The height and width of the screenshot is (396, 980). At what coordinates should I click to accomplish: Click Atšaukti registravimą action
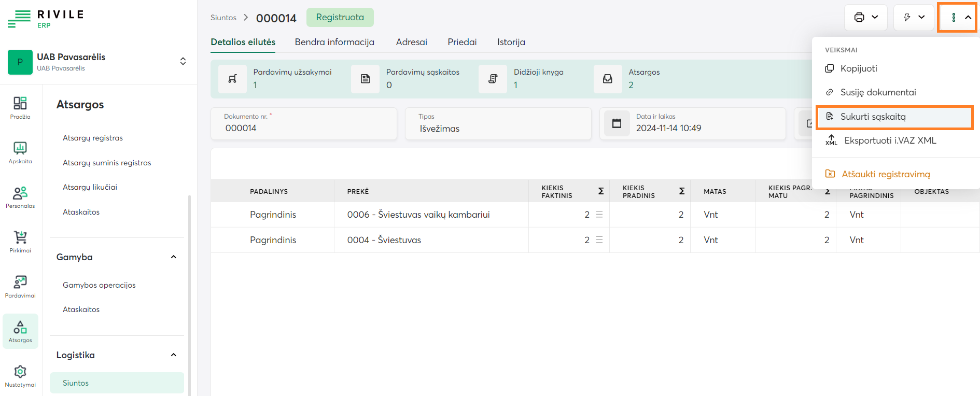tap(886, 174)
